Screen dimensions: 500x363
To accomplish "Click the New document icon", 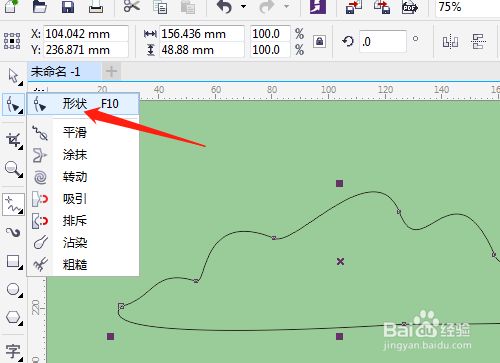I will tap(11, 6).
